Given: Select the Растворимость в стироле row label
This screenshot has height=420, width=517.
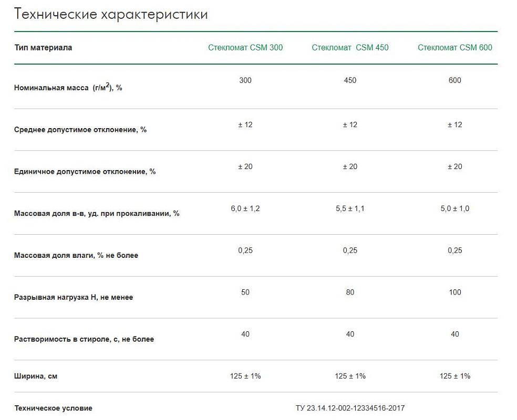Looking at the screenshot, I should tap(84, 340).
